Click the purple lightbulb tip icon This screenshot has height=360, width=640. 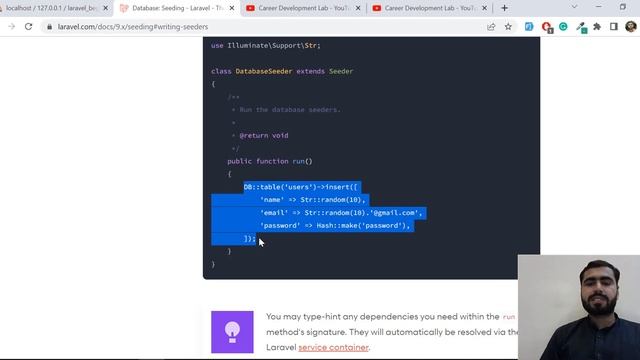pyautogui.click(x=232, y=332)
